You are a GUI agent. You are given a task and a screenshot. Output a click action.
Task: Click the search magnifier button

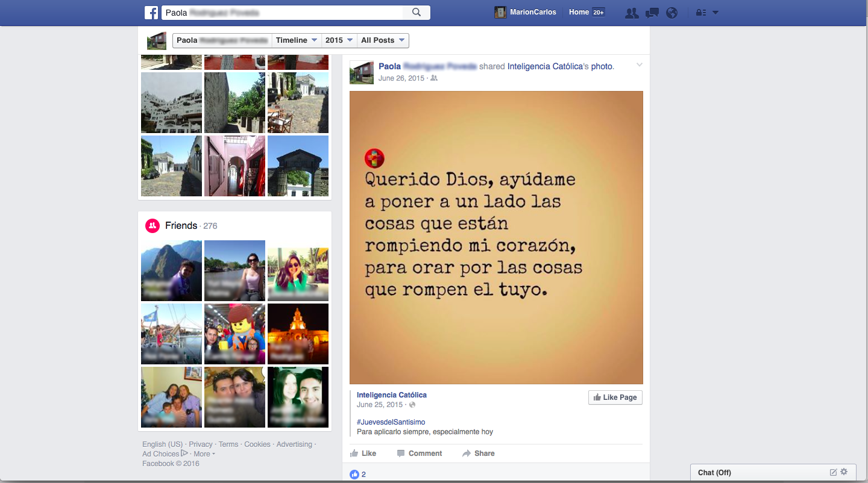tap(417, 13)
